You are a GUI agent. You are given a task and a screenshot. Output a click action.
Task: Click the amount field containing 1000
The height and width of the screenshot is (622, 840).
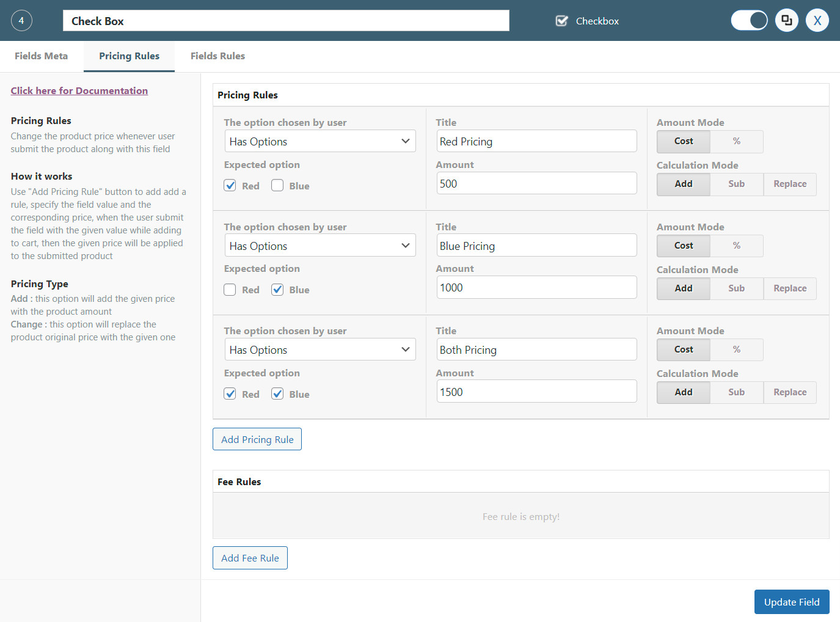tap(536, 287)
